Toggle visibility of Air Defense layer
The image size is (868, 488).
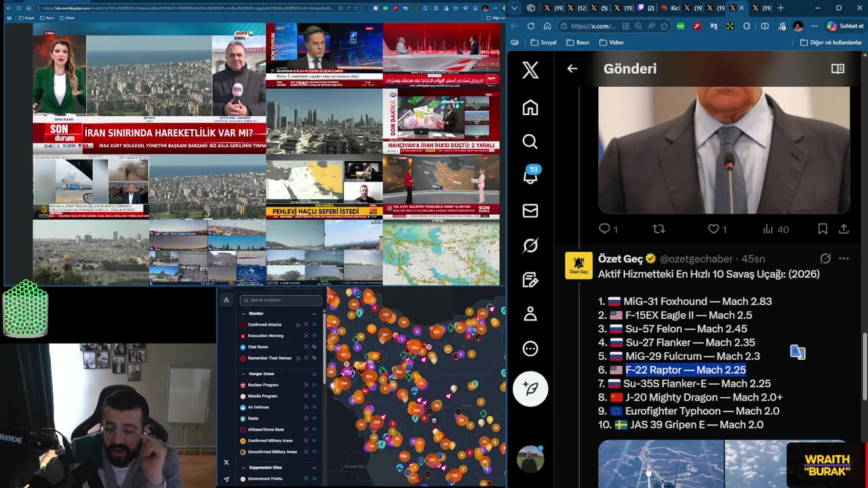314,407
